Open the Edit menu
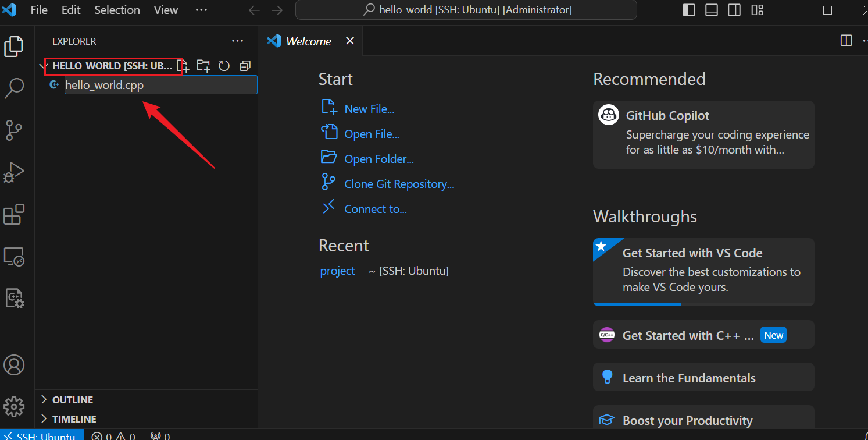868x440 pixels. coord(71,10)
